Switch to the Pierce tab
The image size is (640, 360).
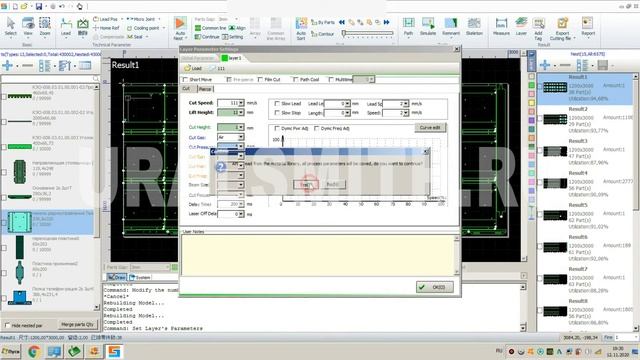(205, 89)
